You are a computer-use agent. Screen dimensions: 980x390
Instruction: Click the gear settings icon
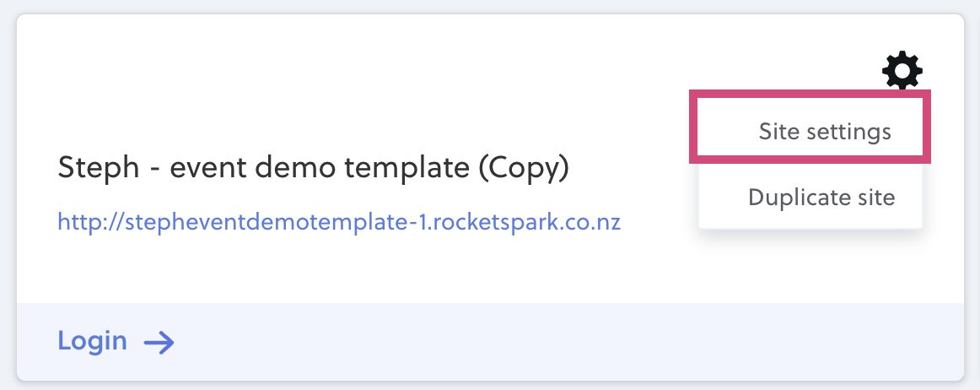pos(902,71)
